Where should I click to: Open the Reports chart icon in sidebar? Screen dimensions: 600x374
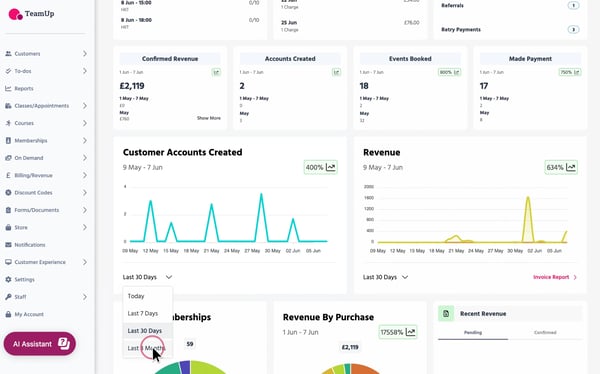tap(8, 88)
